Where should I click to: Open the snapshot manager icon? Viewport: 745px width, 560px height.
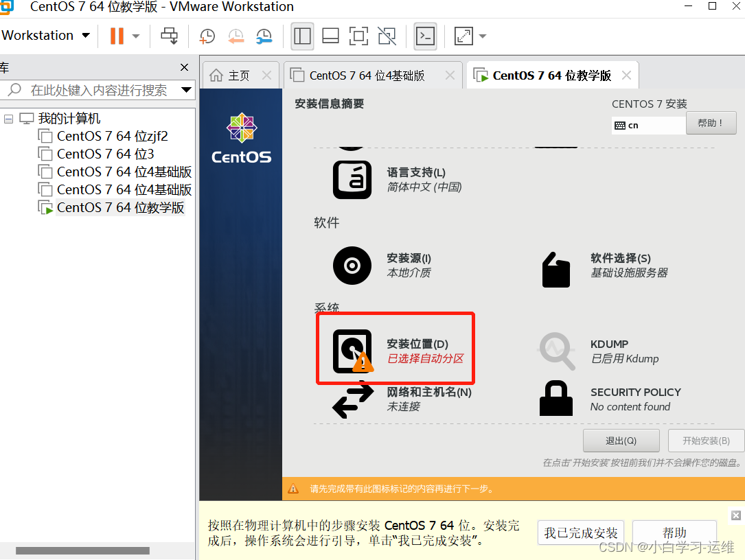pyautogui.click(x=264, y=36)
